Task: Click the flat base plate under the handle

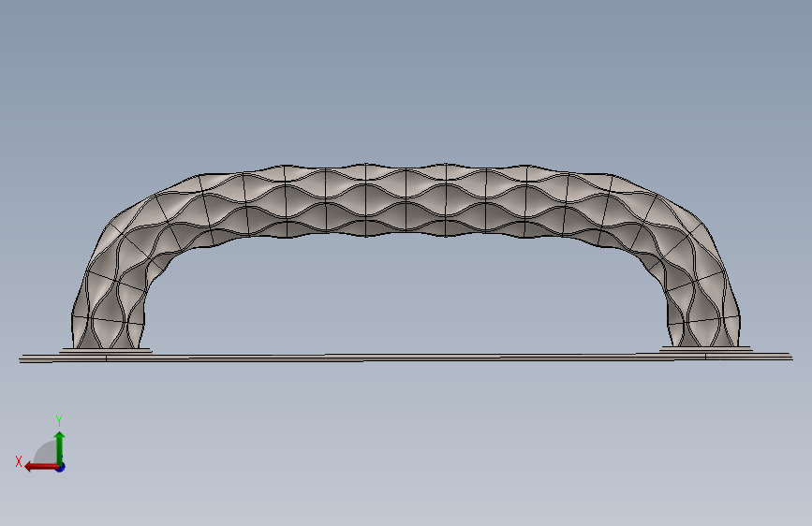Action: tap(406, 358)
